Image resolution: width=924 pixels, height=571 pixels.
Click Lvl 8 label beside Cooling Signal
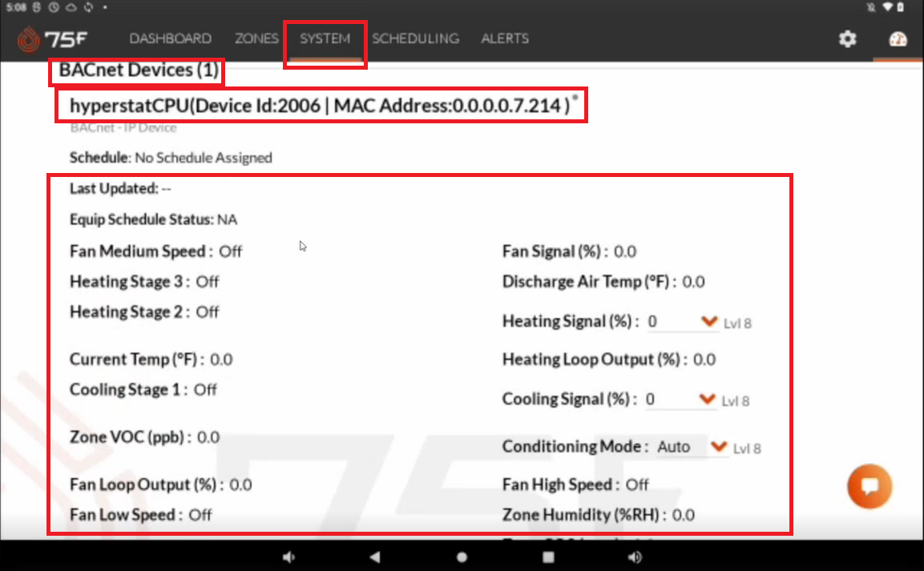[736, 401]
